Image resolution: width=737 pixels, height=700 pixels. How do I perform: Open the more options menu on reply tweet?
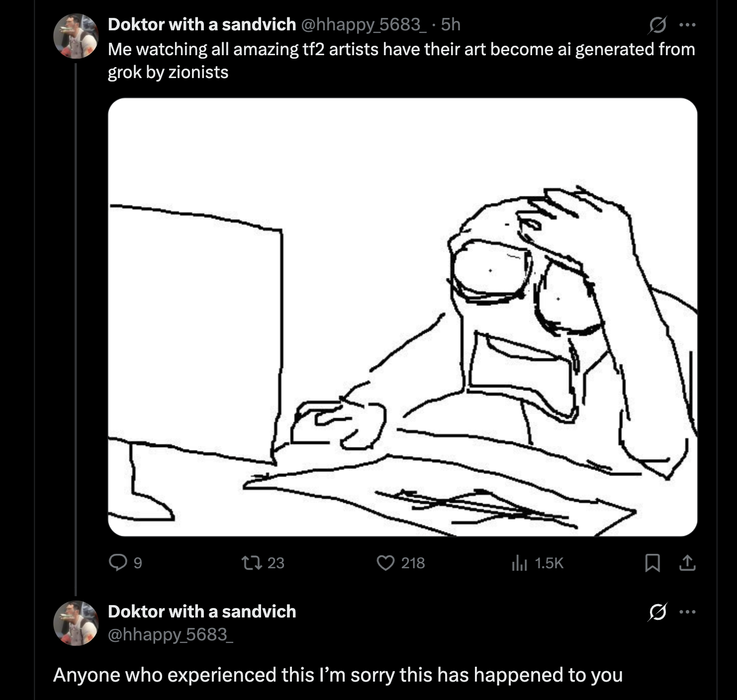pyautogui.click(x=687, y=612)
